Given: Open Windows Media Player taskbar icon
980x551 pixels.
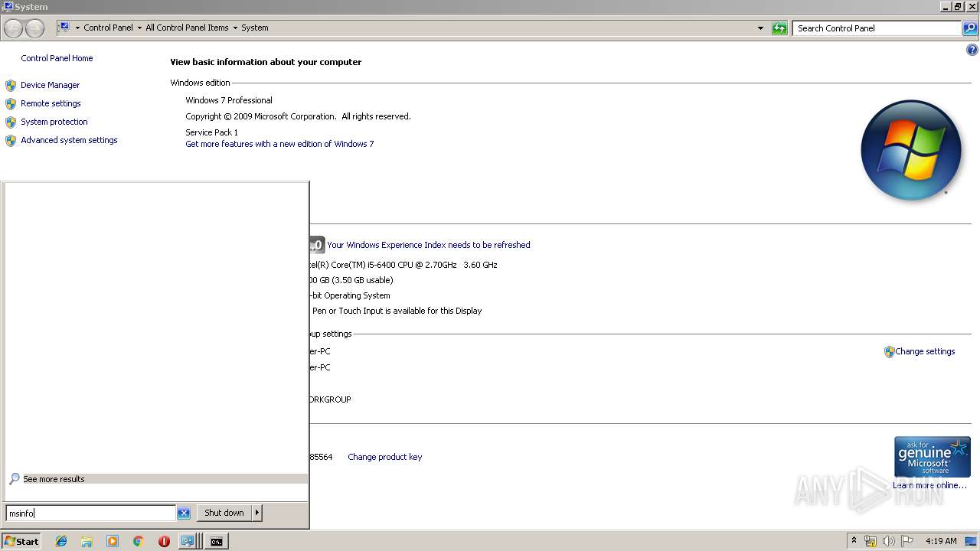Looking at the screenshot, I should [113, 541].
